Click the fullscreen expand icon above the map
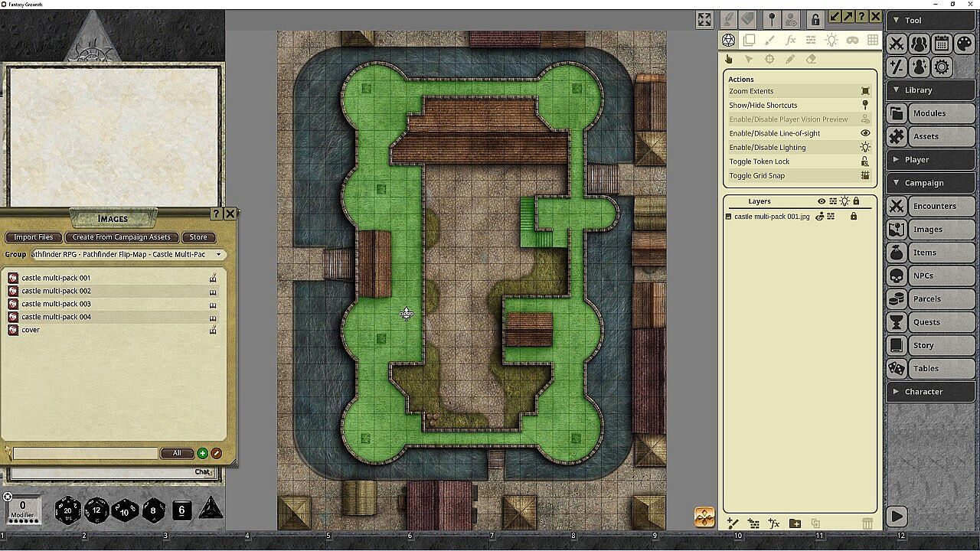The image size is (980, 551). (704, 19)
